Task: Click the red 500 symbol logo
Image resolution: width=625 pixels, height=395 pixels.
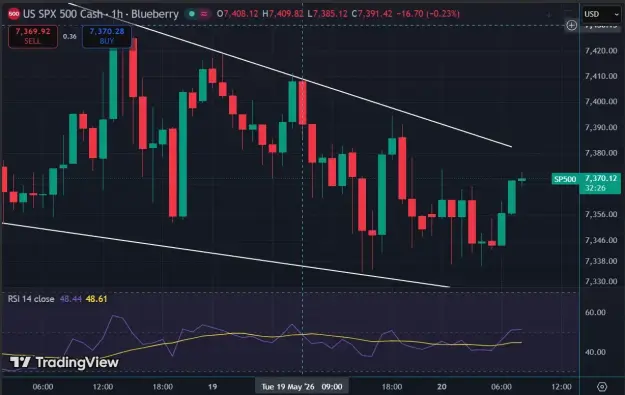Action: [x=14, y=14]
